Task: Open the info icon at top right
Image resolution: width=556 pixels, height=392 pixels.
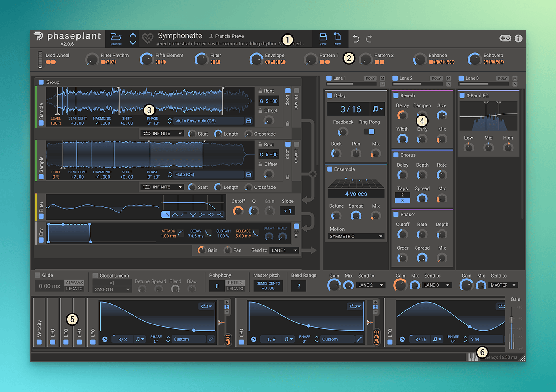Action: coord(518,38)
